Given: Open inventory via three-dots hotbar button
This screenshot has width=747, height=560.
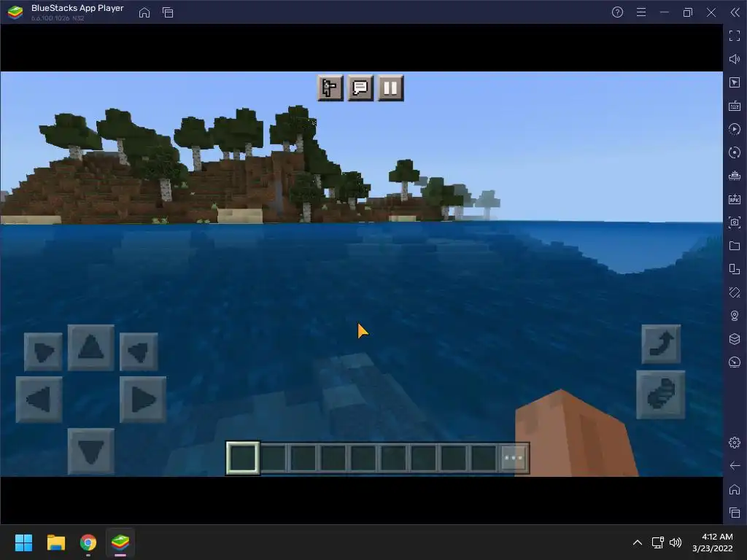Looking at the screenshot, I should (x=514, y=458).
